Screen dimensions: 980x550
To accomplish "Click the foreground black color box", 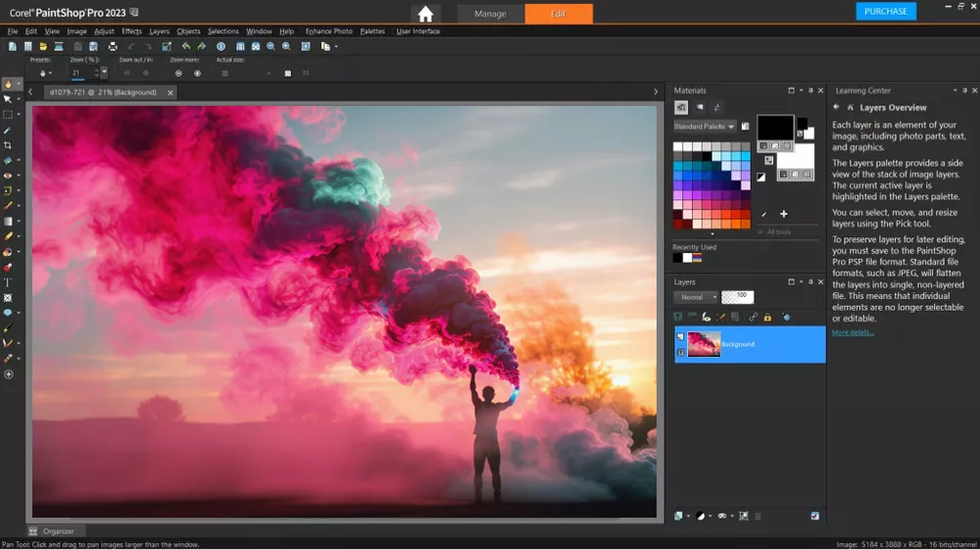I will click(x=775, y=127).
